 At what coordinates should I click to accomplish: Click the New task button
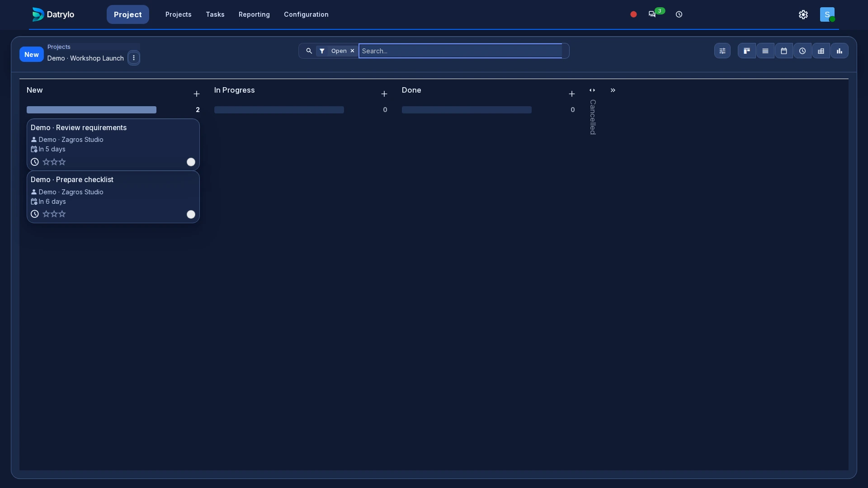click(32, 55)
